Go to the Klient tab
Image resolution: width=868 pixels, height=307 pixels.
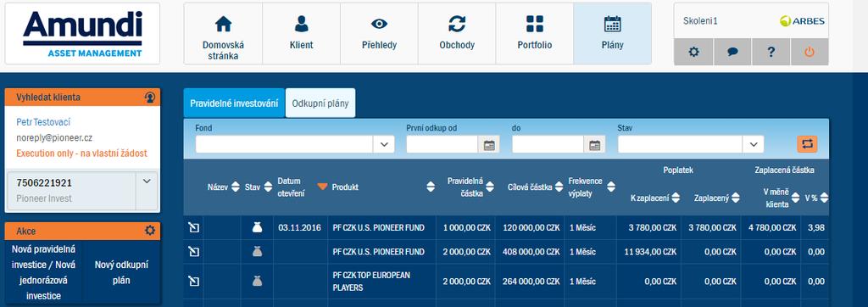click(301, 34)
